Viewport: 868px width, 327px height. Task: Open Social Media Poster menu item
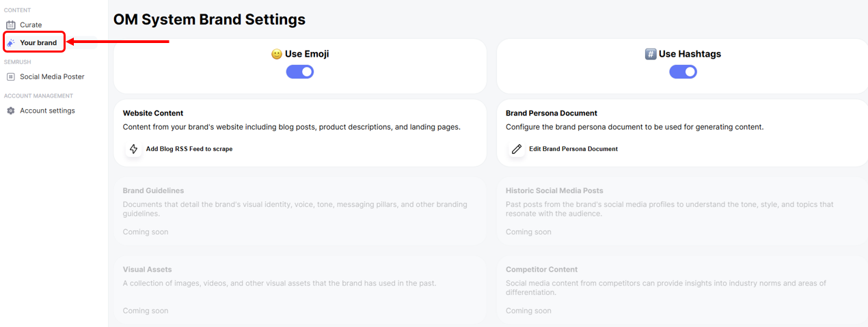tap(52, 77)
